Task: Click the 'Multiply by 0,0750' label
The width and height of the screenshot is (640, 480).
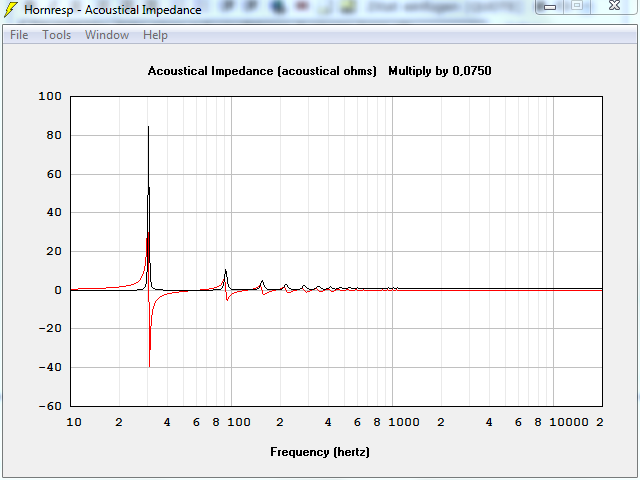Action: 440,71
